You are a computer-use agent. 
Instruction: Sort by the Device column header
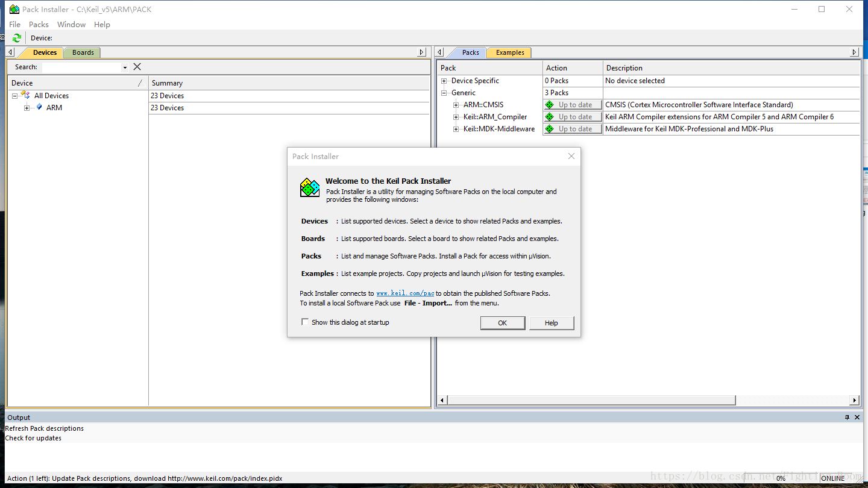[78, 83]
